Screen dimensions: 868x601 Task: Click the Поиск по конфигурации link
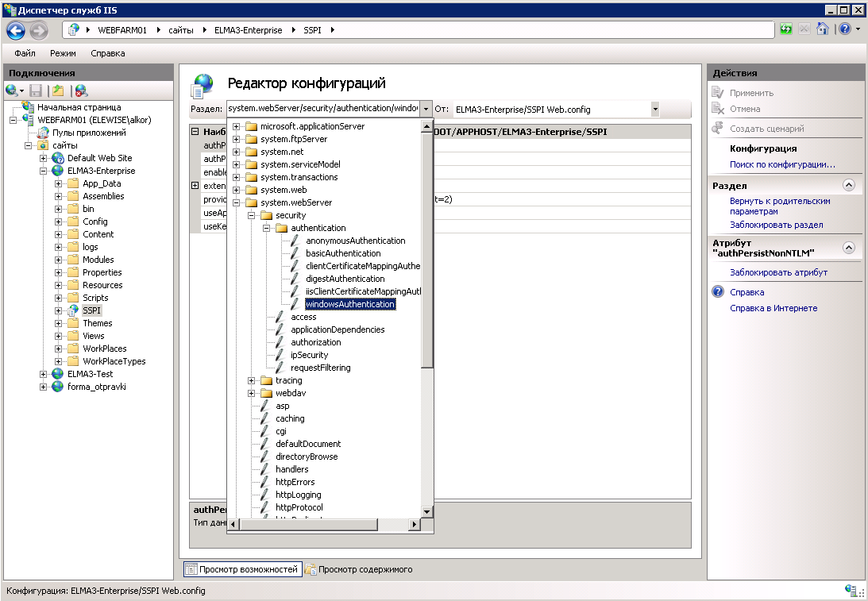(x=781, y=164)
